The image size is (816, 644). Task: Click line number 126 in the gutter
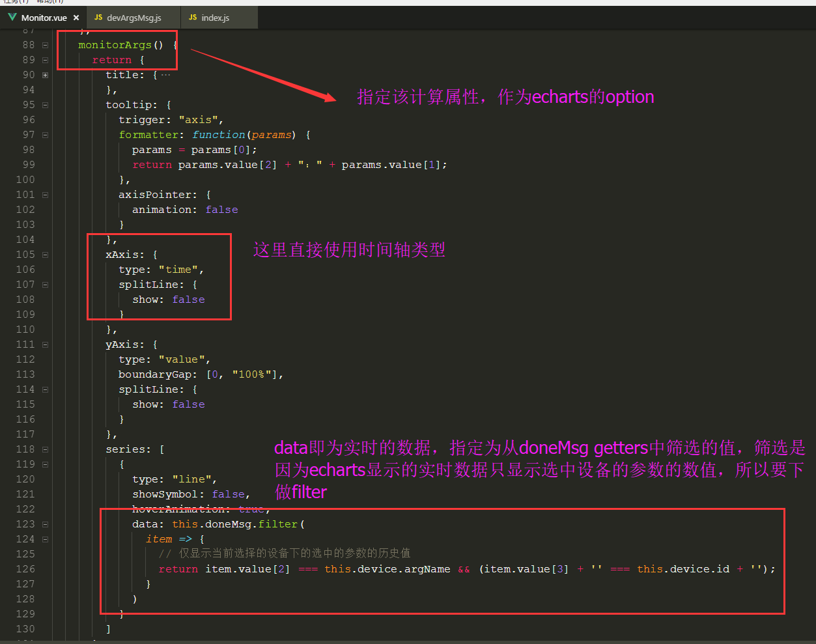tap(25, 569)
